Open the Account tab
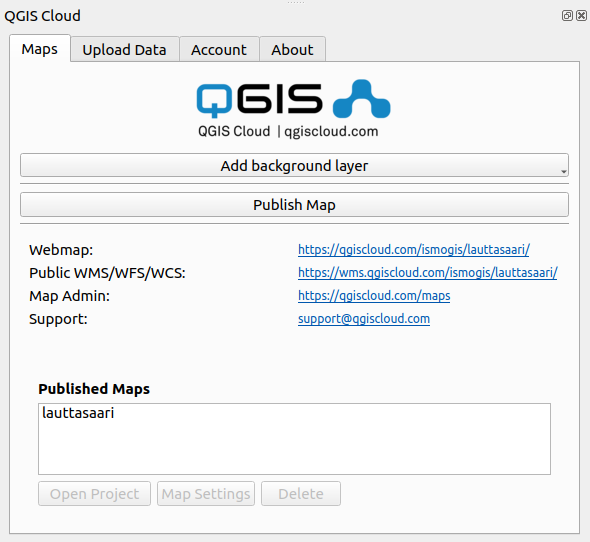590x542 pixels. click(219, 49)
